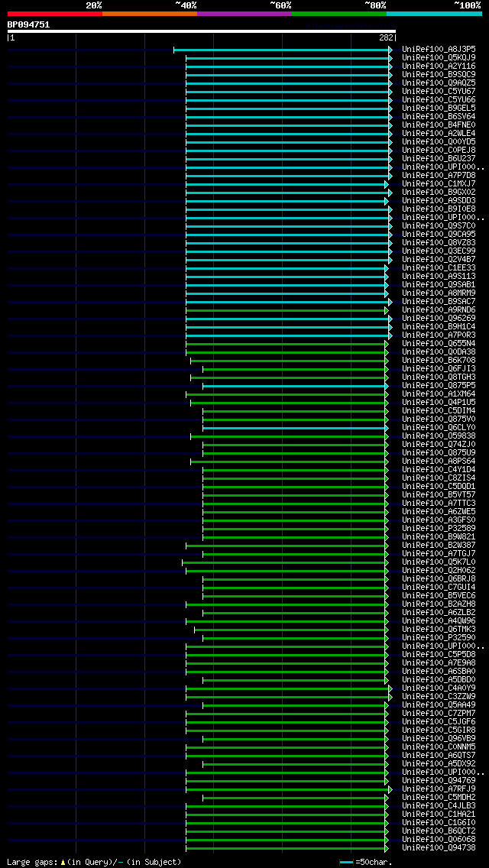This screenshot has height=868, width=489.
Task: Click the arrowhead end of UniRef100_C1MXJ7 bar
Action: click(x=387, y=184)
